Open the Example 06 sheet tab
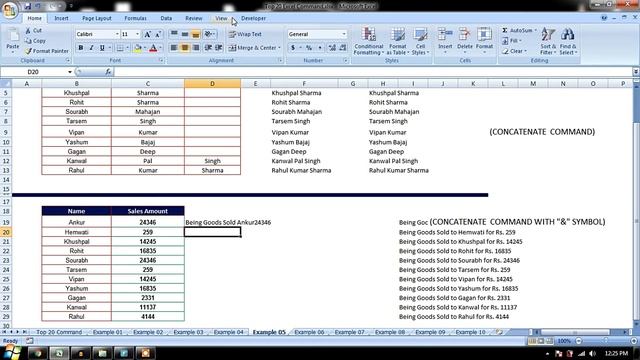Screen dimensions: 640x360 tap(309, 332)
